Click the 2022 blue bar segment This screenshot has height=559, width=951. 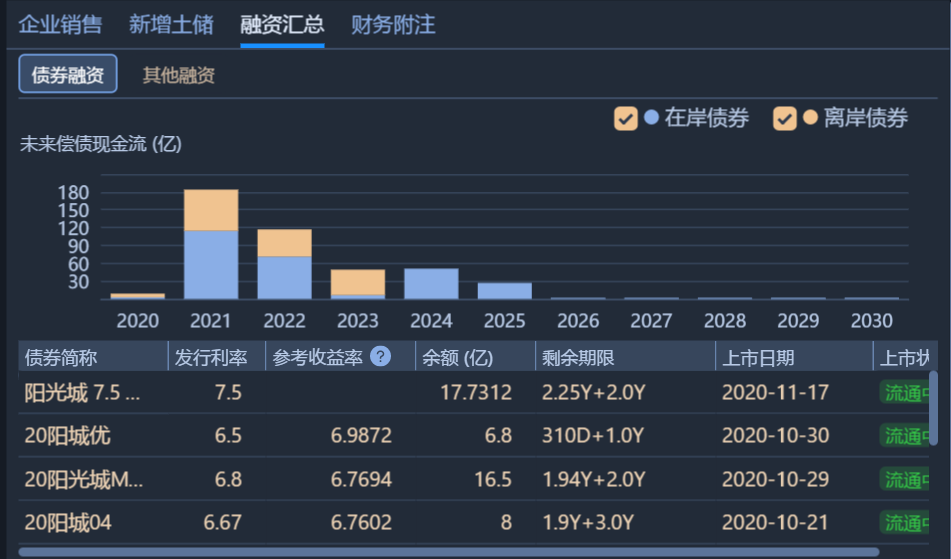click(284, 278)
